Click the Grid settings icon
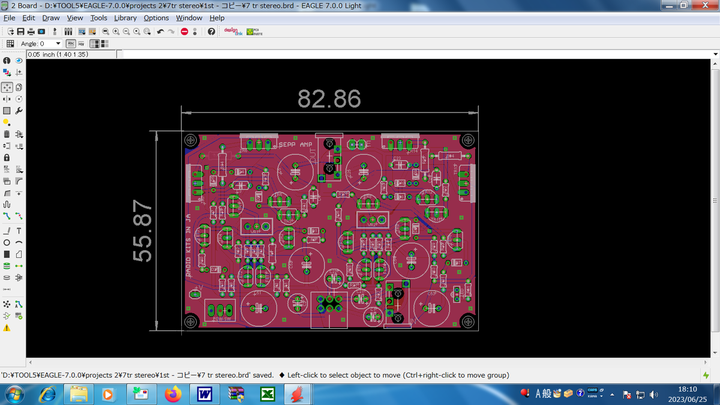 8,44
